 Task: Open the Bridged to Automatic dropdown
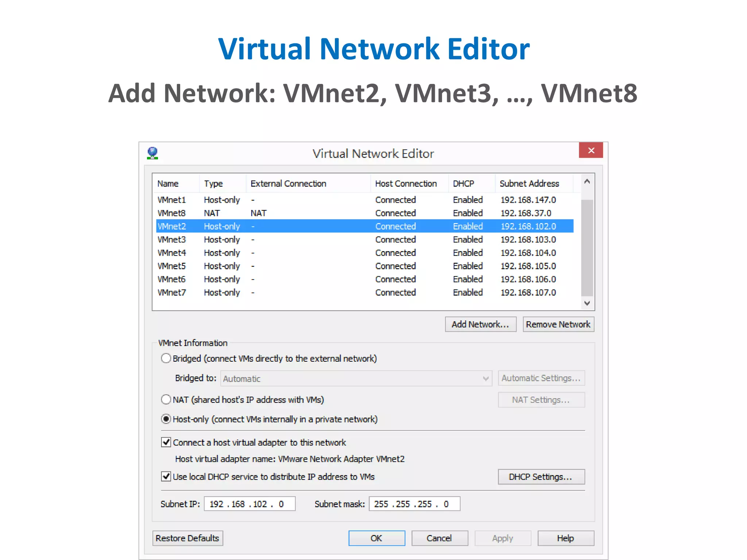pos(356,378)
